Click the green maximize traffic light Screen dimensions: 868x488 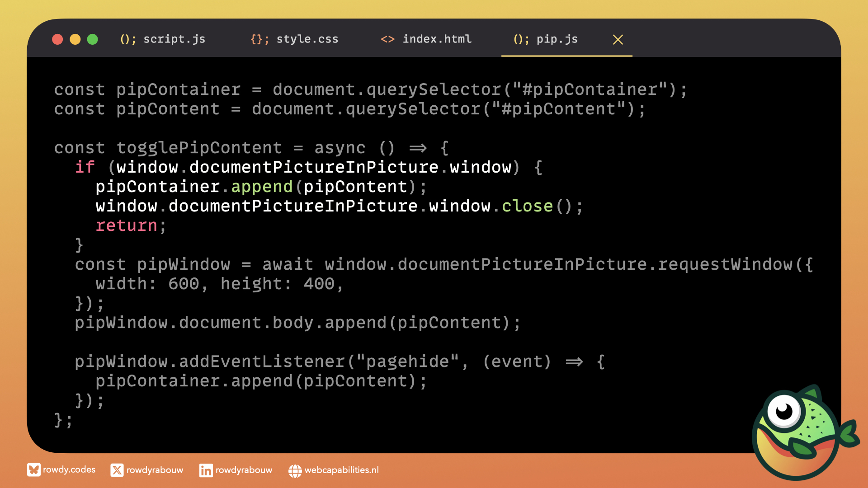coord(93,40)
